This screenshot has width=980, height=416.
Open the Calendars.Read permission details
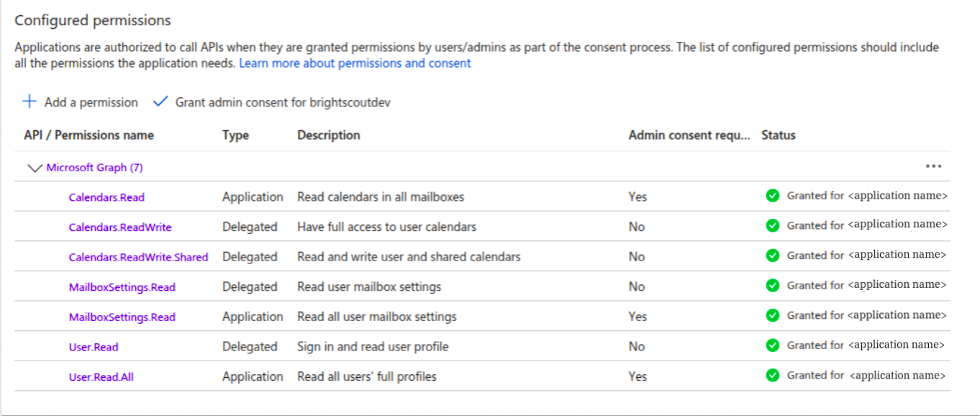pyautogui.click(x=106, y=196)
